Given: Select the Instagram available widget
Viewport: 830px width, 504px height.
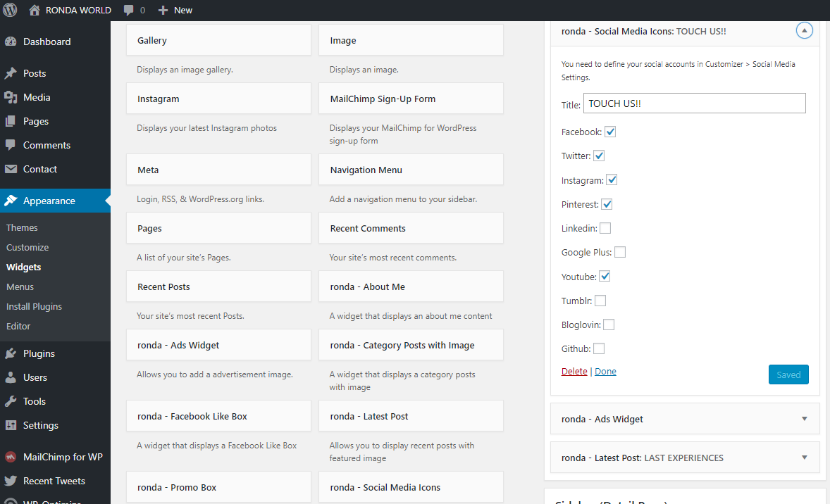Looking at the screenshot, I should 218,99.
